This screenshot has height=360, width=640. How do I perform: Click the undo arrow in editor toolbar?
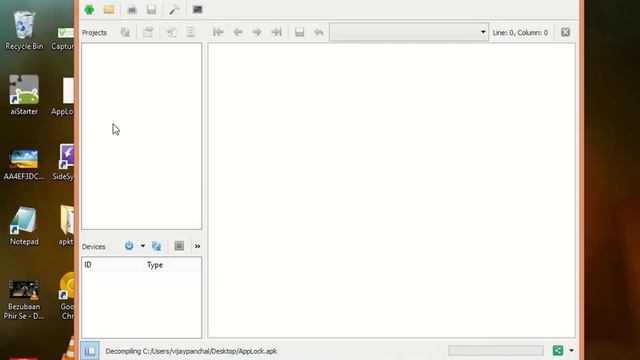(x=319, y=32)
